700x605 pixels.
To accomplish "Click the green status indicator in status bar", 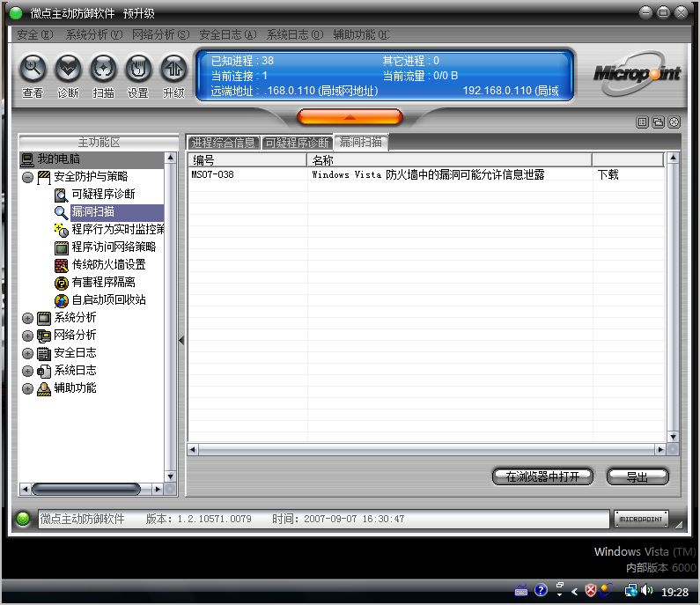I will 23,519.
